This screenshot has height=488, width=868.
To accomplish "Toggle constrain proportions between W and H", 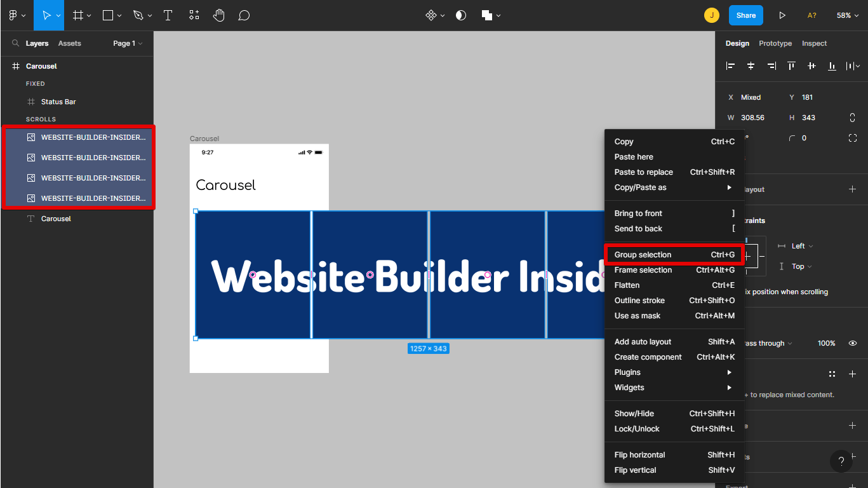I will 853,118.
